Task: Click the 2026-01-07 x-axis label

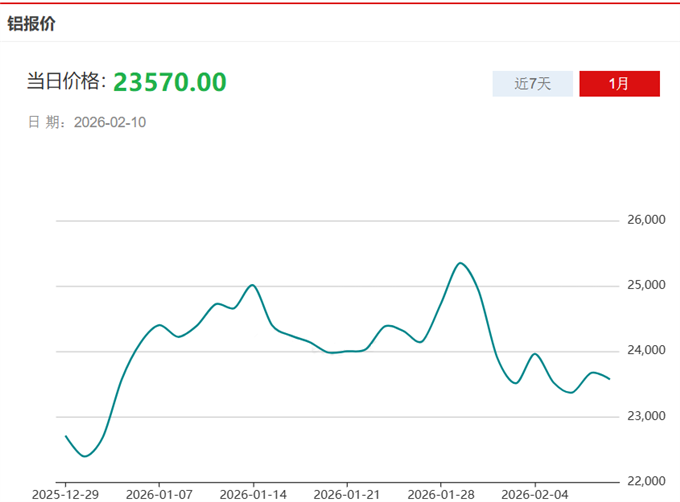Action: click(x=159, y=494)
